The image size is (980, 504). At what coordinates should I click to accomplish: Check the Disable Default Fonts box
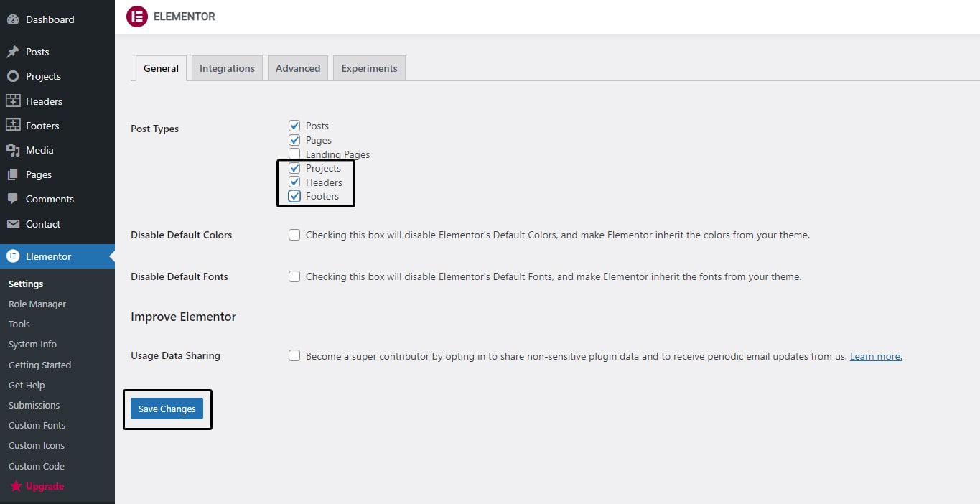294,276
